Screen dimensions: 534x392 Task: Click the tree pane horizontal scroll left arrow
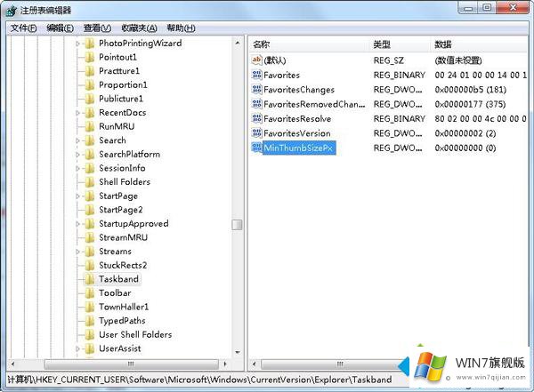click(13, 364)
